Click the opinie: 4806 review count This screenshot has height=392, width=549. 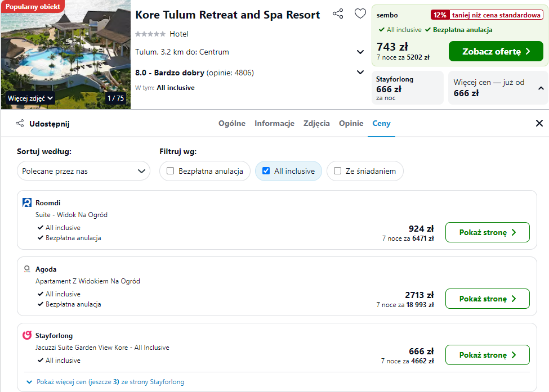(230, 73)
